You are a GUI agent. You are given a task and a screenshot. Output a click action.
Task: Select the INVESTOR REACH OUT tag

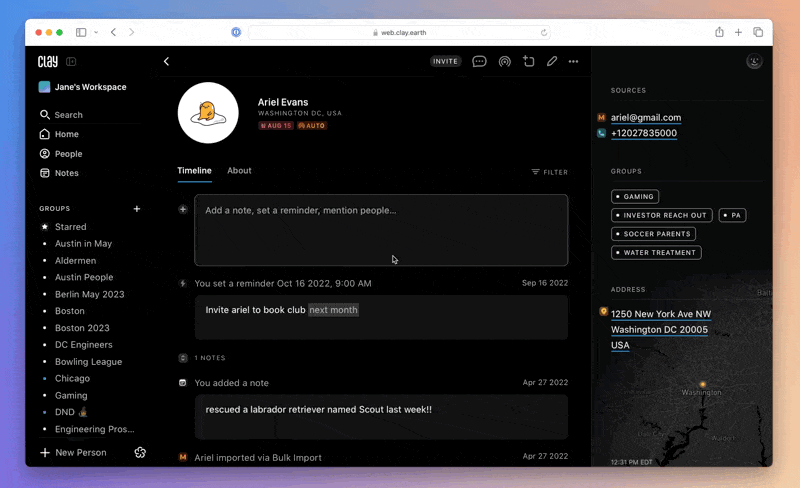[x=662, y=215]
